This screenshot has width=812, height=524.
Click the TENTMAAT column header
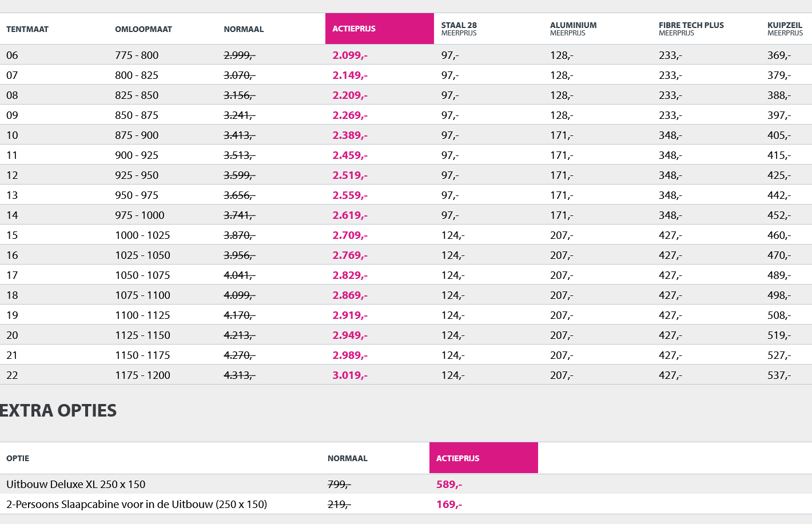click(x=27, y=29)
